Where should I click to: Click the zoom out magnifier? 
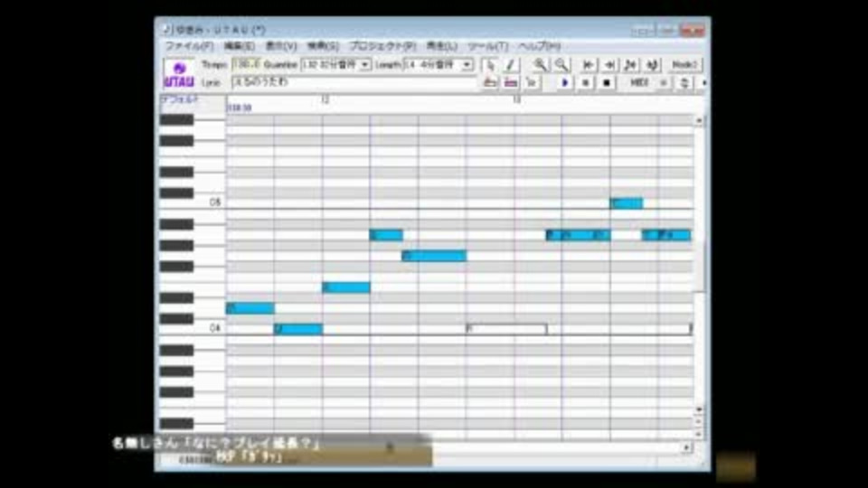click(561, 65)
